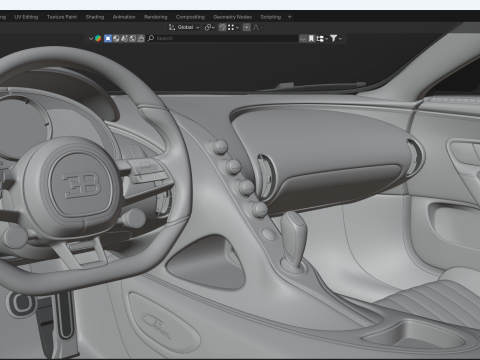This screenshot has width=480, height=360.
Task: Click the button right of the search field
Action: click(x=303, y=39)
